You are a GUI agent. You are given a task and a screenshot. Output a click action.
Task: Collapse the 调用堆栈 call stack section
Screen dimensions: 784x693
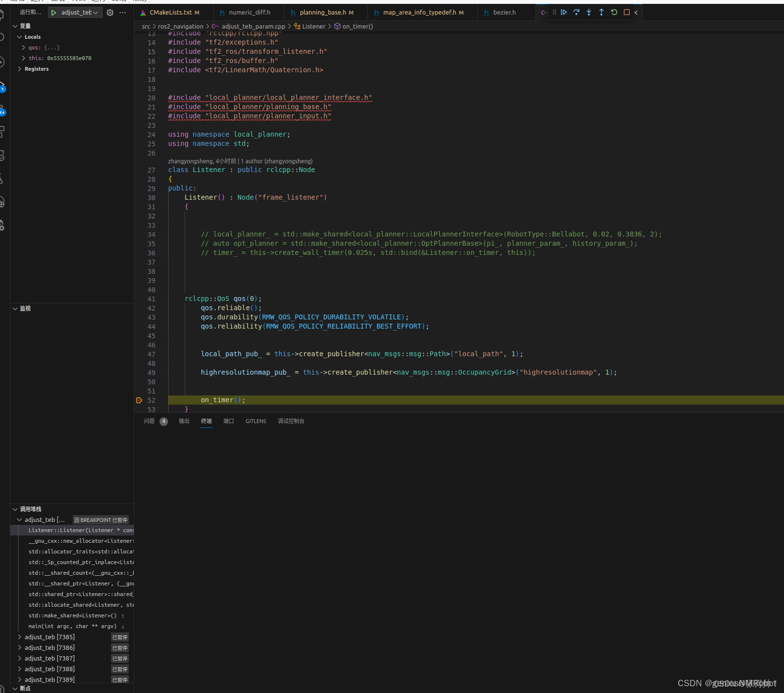15,509
